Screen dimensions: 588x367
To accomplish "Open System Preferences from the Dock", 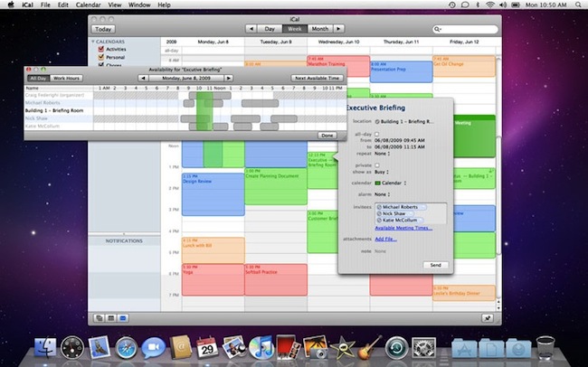I will pyautogui.click(x=423, y=347).
